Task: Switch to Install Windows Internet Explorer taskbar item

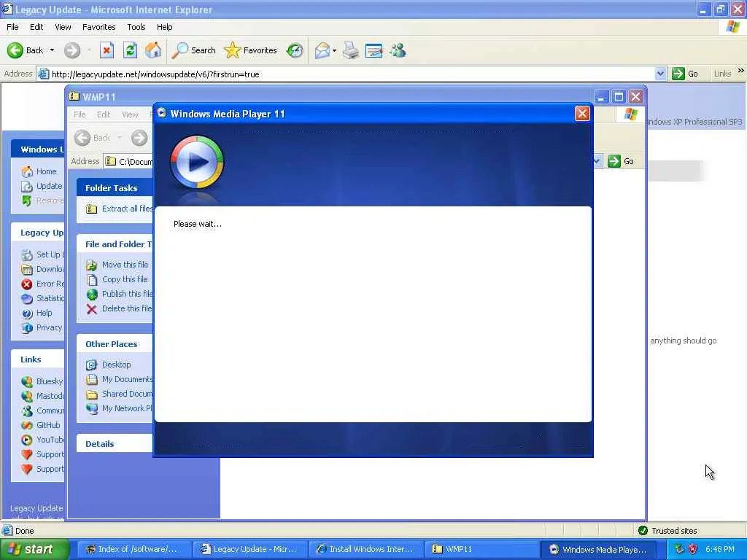Action: coord(365,549)
